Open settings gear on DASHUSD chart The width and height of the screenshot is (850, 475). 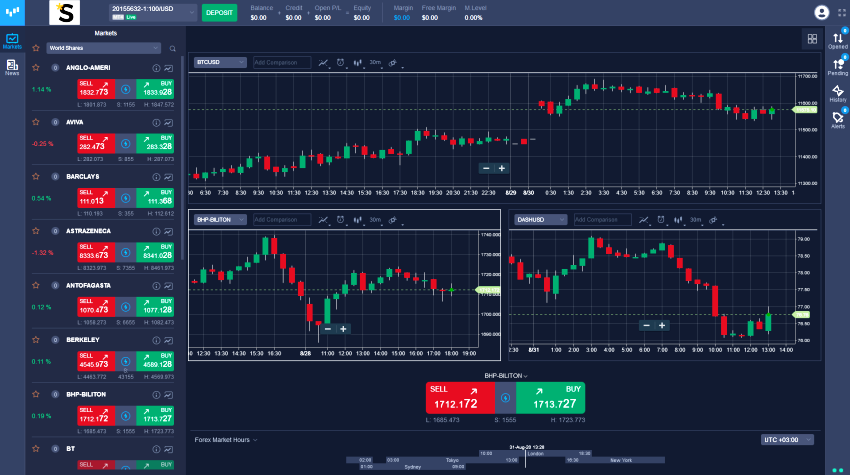[713, 220]
